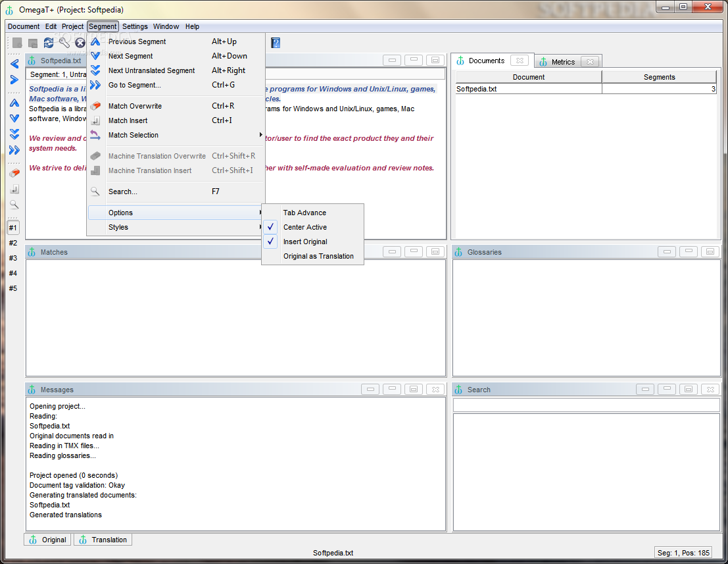Click the left arrow Back sidebar icon
Screen dimensions: 728x564
pos(14,64)
